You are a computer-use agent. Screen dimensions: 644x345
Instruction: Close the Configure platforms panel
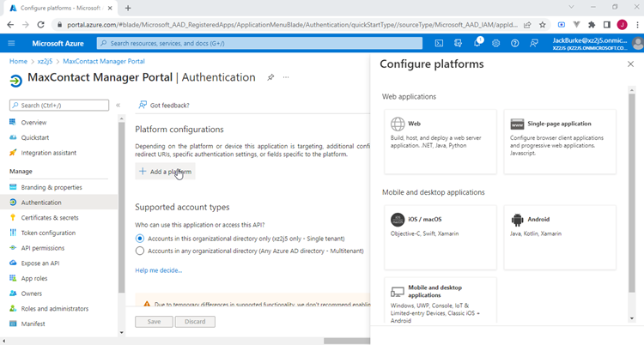click(630, 64)
